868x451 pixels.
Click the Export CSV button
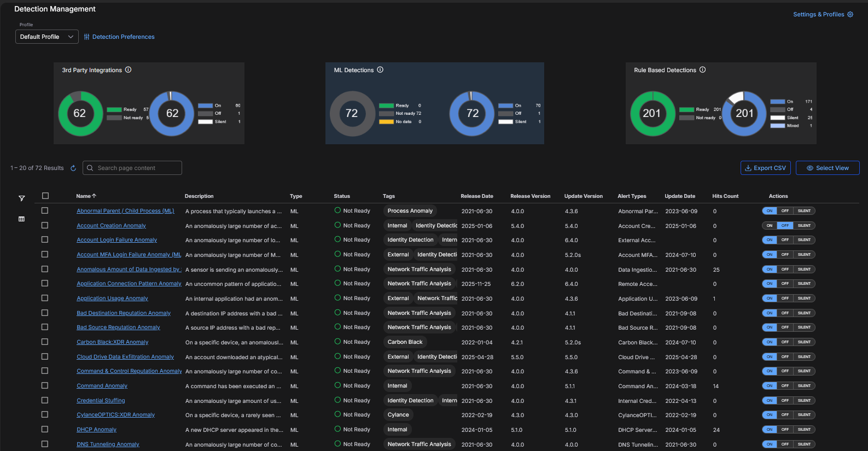click(x=765, y=168)
